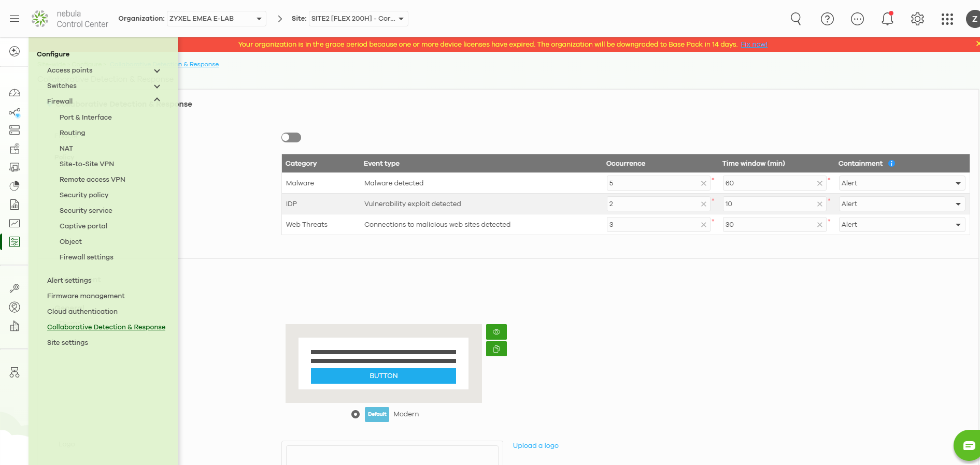Open Firmware management link
Viewport: 980px width, 465px height.
click(x=86, y=296)
